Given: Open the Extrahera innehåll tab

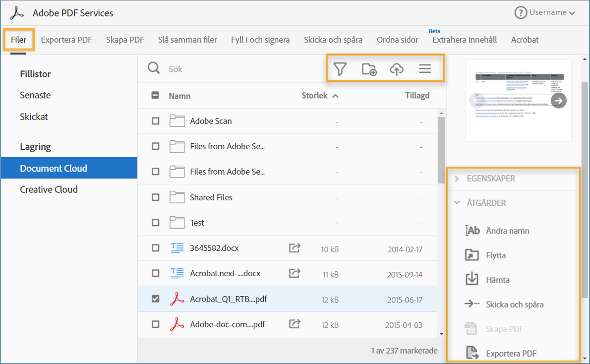Looking at the screenshot, I should [465, 40].
